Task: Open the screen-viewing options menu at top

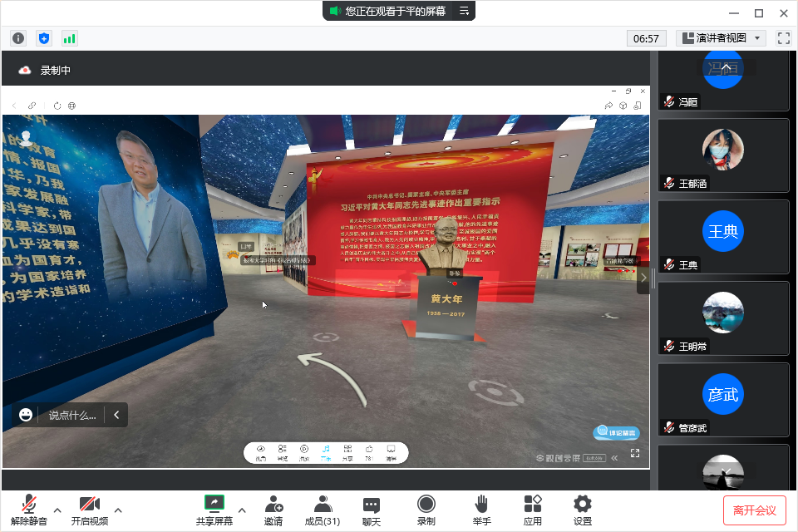Action: (x=465, y=11)
